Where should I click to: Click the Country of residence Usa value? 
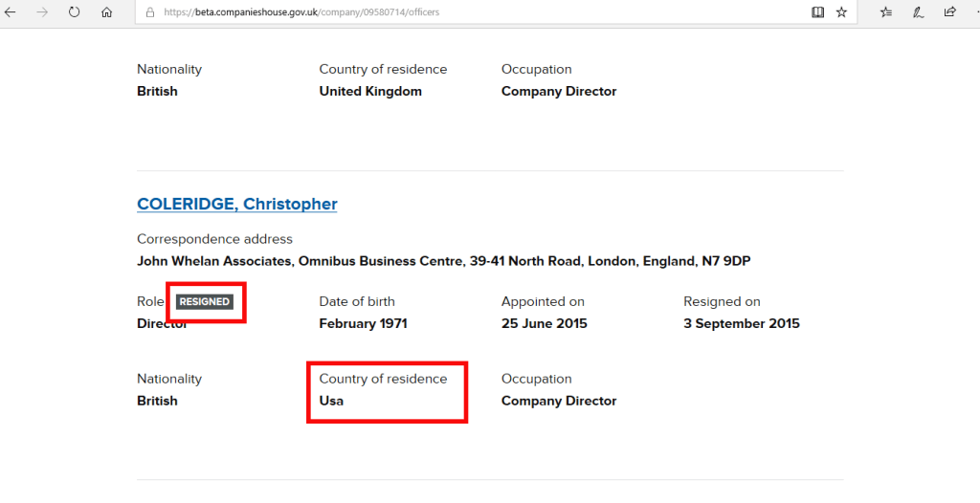pyautogui.click(x=331, y=401)
